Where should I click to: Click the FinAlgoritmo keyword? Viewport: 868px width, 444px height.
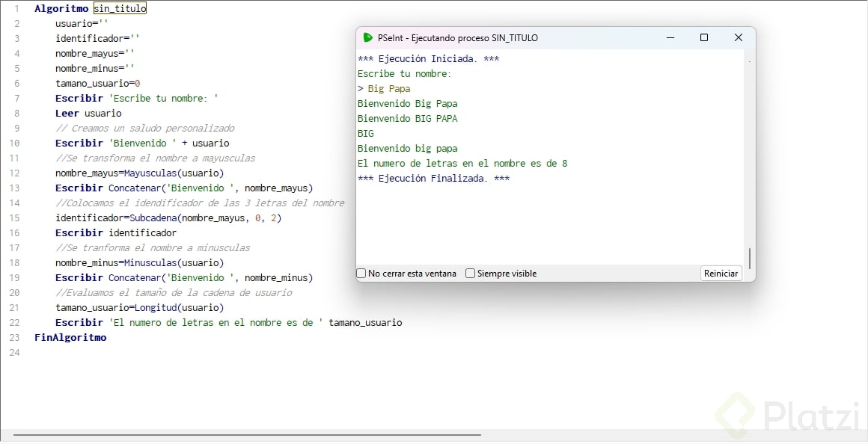pos(70,338)
